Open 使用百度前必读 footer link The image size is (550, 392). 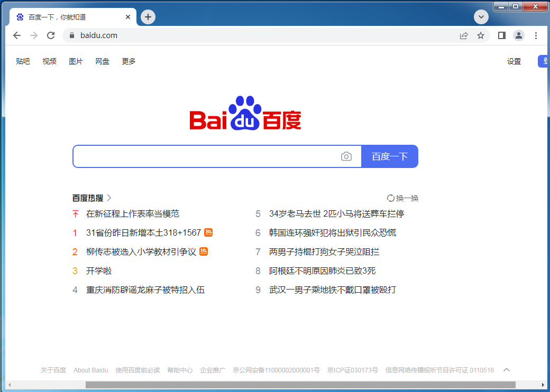point(137,370)
